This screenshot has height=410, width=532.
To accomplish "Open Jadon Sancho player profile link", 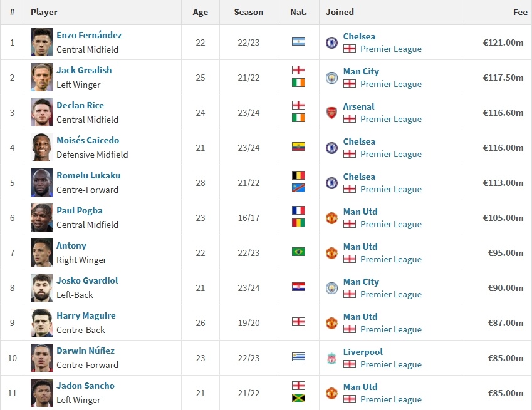I will [85, 386].
